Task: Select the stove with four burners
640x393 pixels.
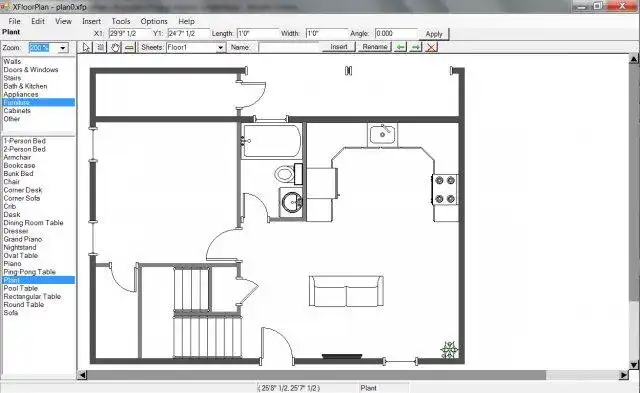Action: tap(445, 189)
